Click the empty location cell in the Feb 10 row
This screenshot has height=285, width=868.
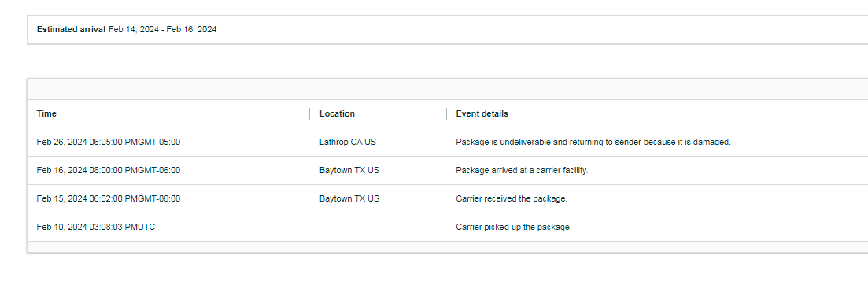point(378,227)
